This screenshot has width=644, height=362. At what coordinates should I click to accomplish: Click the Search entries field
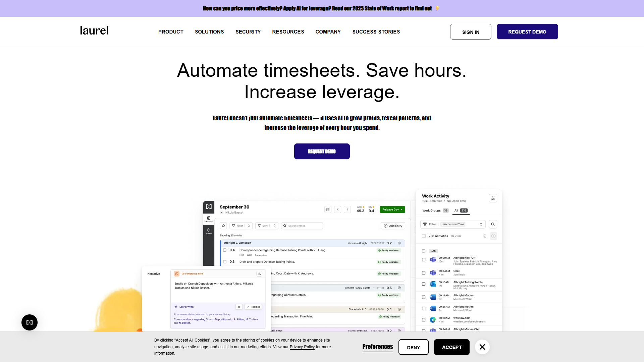[302, 226]
